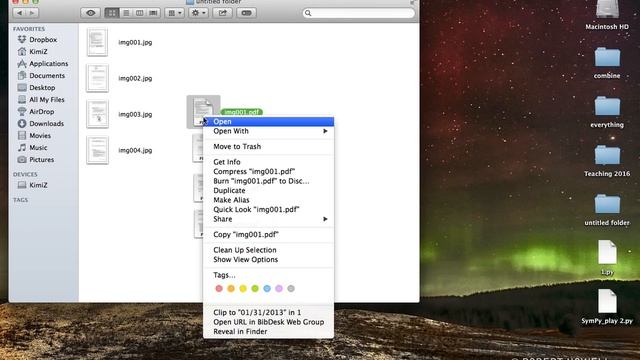This screenshot has width=640, height=360.
Task: Choose Make Alias
Action: click(x=268, y=200)
